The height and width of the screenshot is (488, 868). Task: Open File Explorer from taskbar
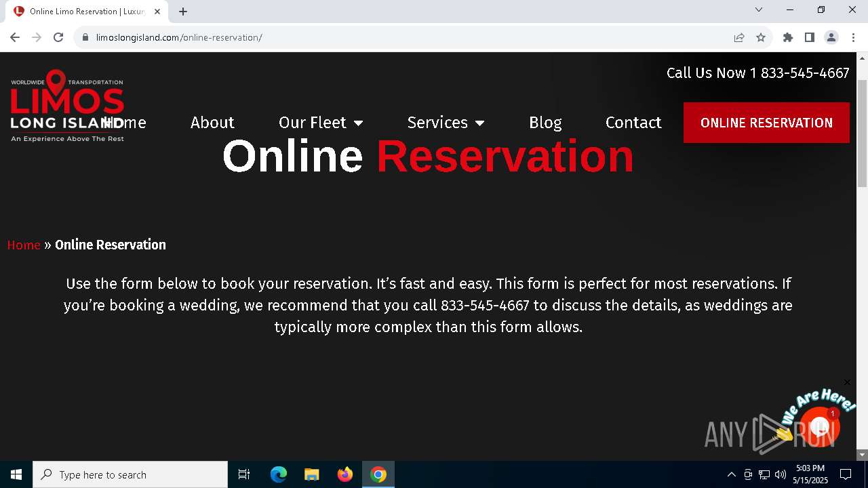[311, 474]
